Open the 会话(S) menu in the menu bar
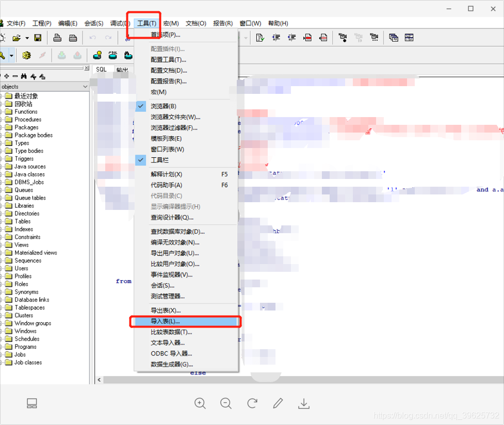Image resolution: width=504 pixels, height=425 pixels. point(94,23)
